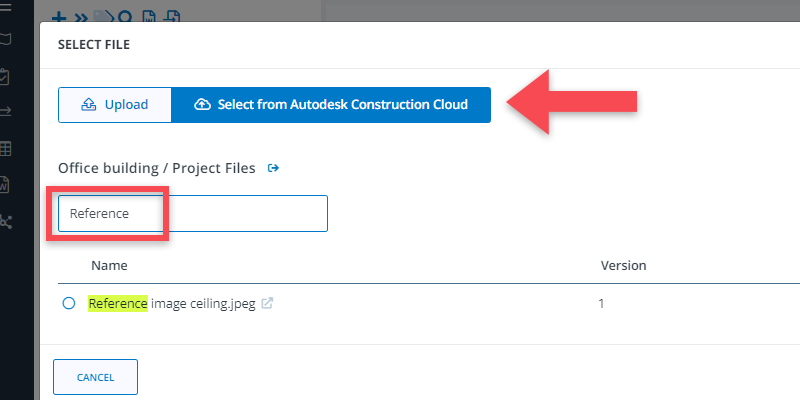Click the arrows icon in the left sidebar
The height and width of the screenshot is (400, 800).
[x=5, y=112]
